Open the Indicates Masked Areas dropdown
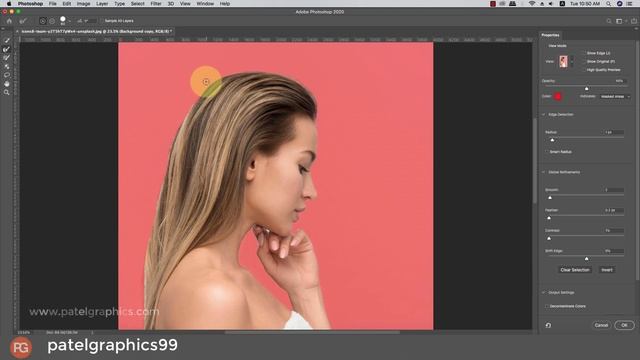The width and height of the screenshot is (640, 360). [615, 97]
